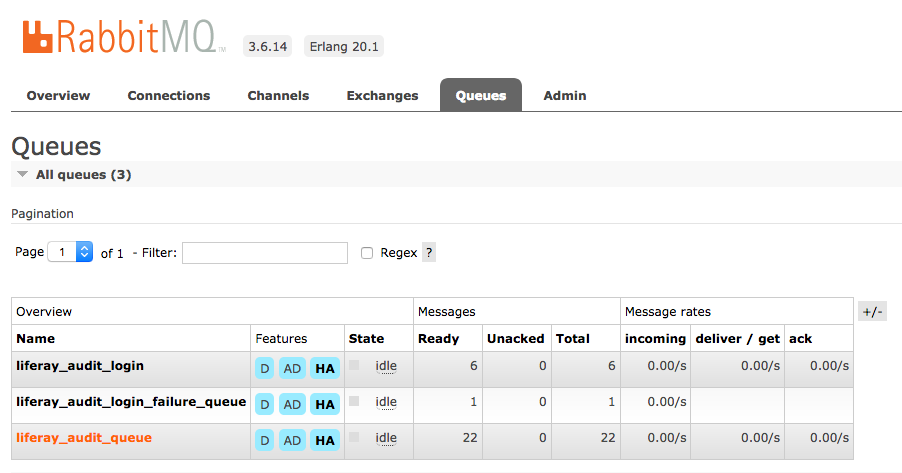902x473 pixels.
Task: Click the RabbitMQ logo icon
Action: (x=37, y=38)
